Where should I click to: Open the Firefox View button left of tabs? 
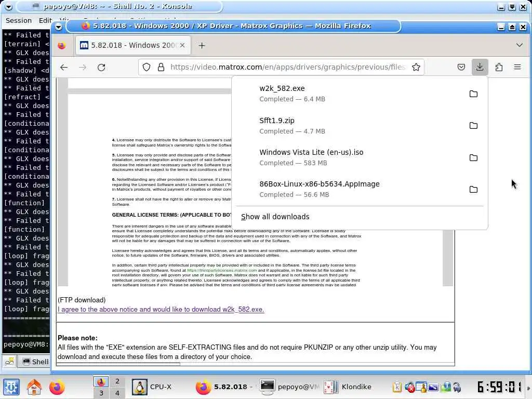click(61, 46)
